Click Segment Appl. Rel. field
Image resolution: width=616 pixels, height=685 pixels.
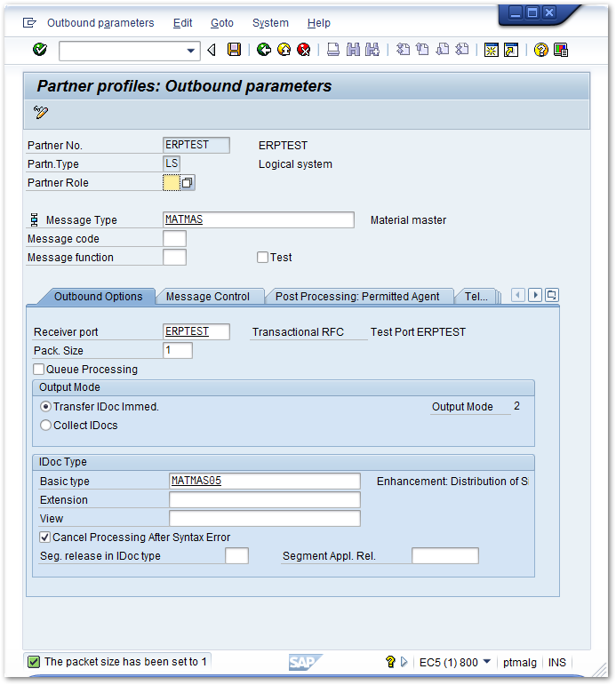(445, 555)
